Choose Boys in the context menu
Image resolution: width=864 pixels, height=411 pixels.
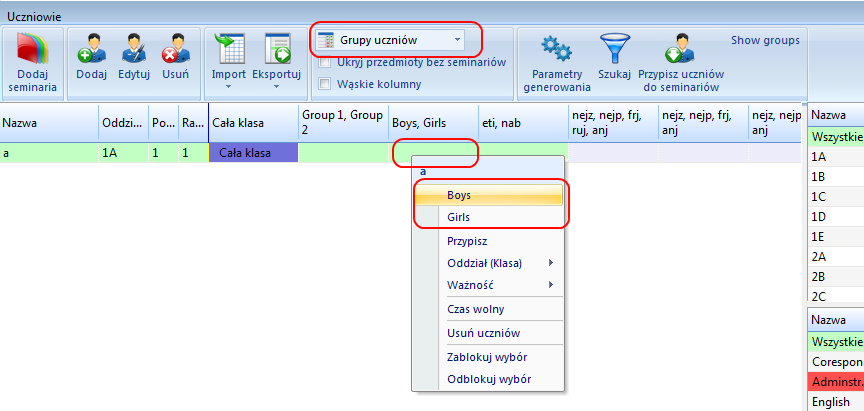489,195
